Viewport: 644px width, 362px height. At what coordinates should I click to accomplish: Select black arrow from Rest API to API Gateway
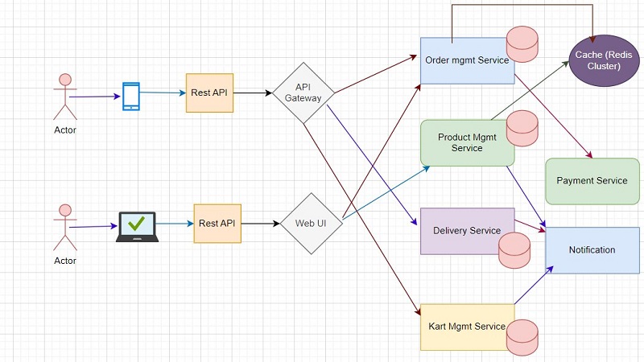pyautogui.click(x=253, y=93)
